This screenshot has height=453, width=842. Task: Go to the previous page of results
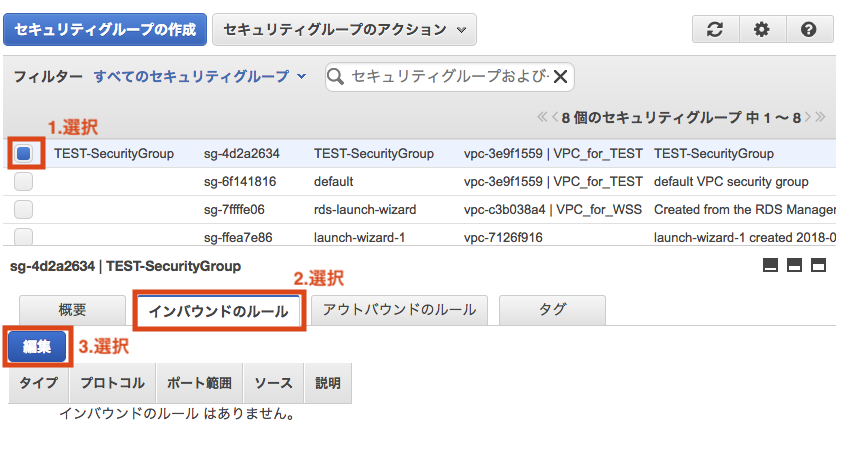tap(555, 117)
